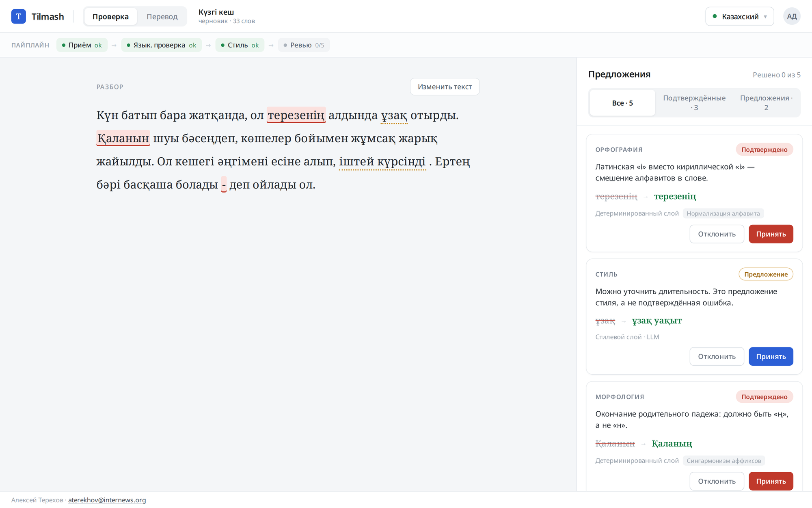
Task: Accept the Орфография терезенің suggestion
Action: (771, 234)
